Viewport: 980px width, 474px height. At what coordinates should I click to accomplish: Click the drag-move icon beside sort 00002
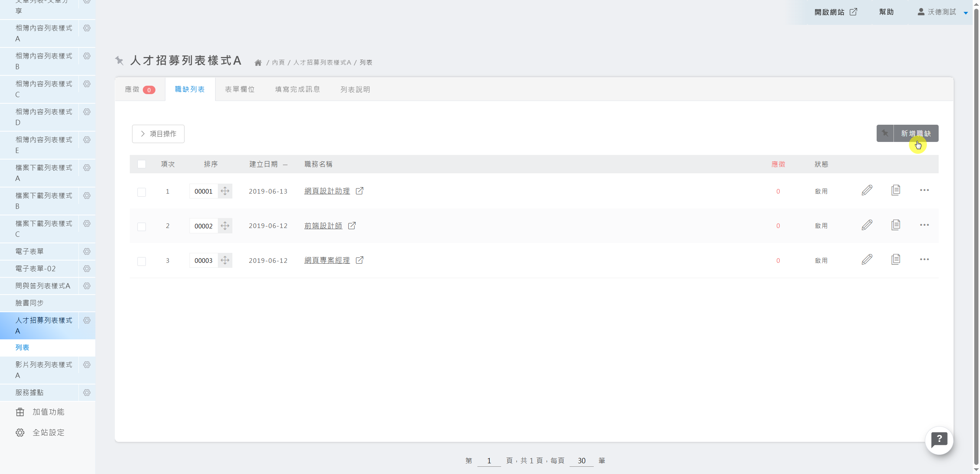click(x=225, y=226)
